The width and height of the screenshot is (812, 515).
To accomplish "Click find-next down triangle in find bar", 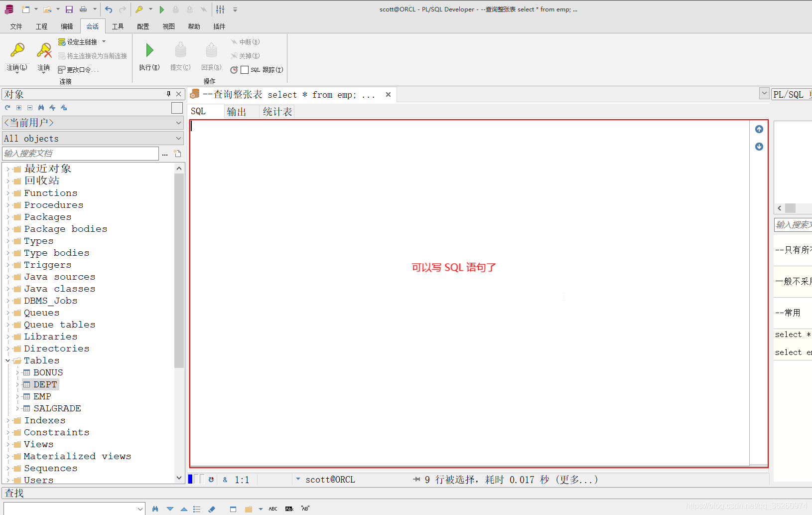I will click(170, 509).
